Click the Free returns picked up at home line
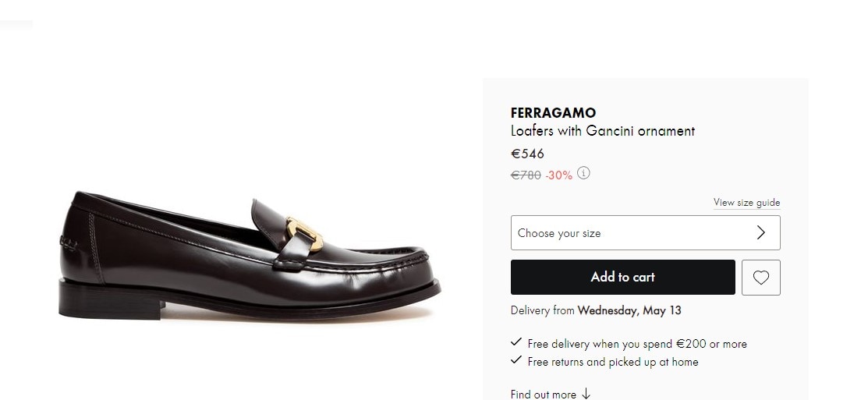 (x=613, y=362)
